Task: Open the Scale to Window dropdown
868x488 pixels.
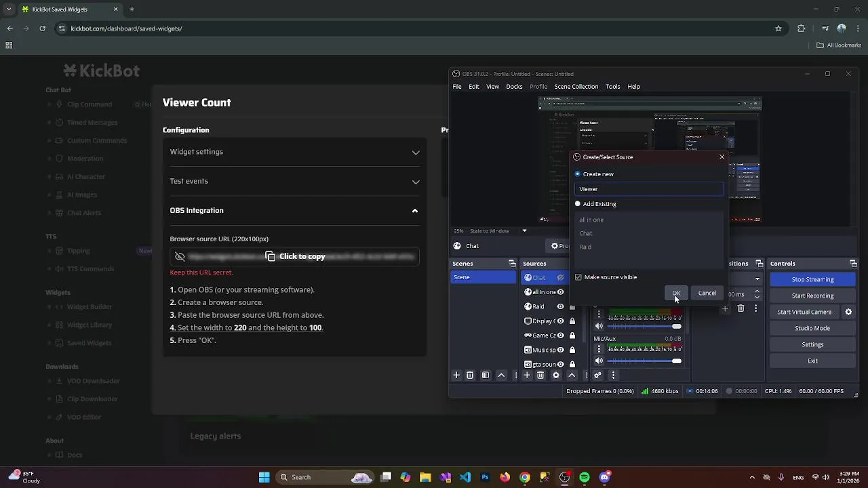Action: pos(498,231)
